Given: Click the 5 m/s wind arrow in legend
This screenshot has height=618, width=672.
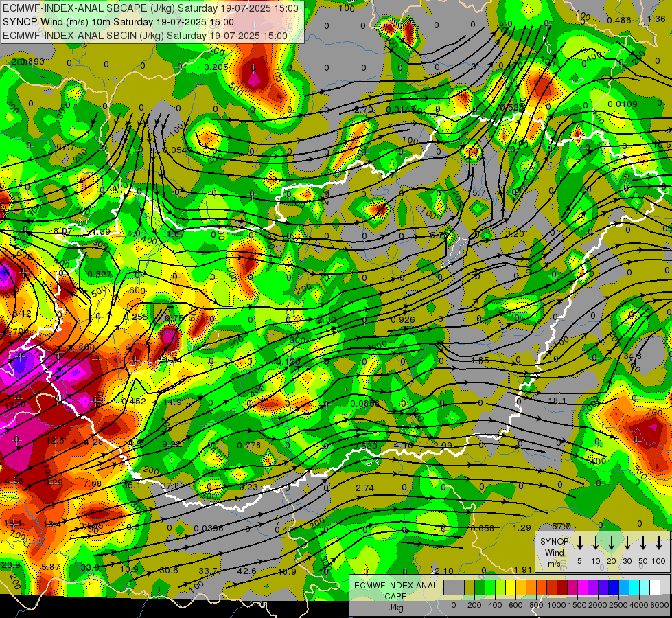Looking at the screenshot, I should click(x=579, y=543).
